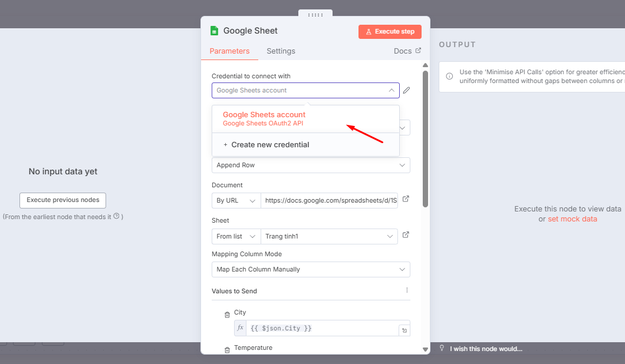The image size is (625, 364).
Task: Click the City expression input field
Action: (x=323, y=328)
